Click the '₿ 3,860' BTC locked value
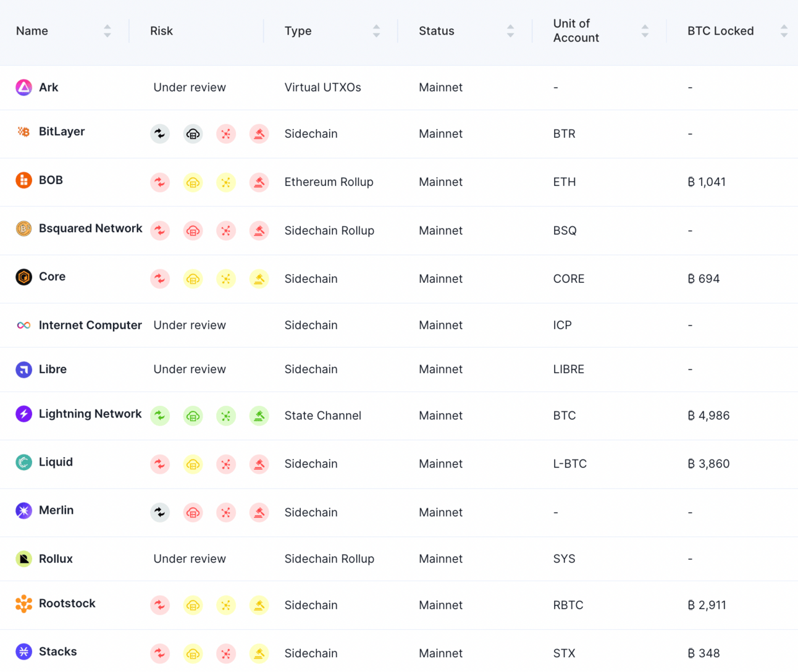 (708, 464)
